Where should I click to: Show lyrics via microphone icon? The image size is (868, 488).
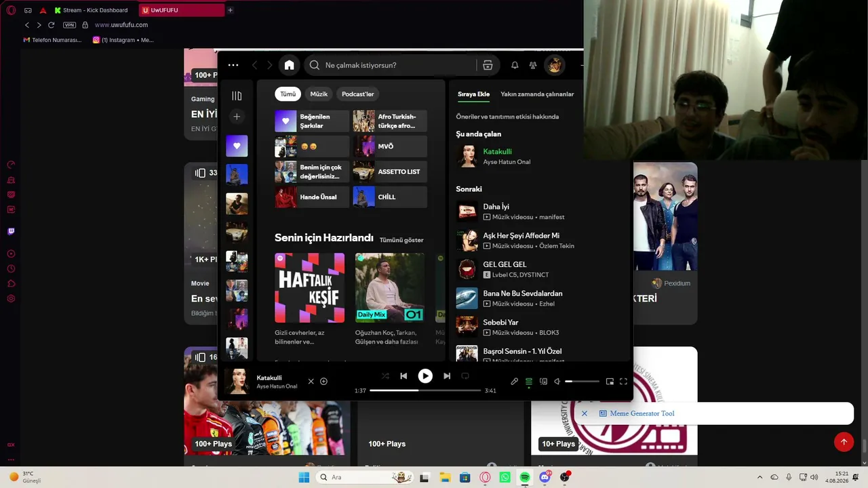pyautogui.click(x=515, y=382)
